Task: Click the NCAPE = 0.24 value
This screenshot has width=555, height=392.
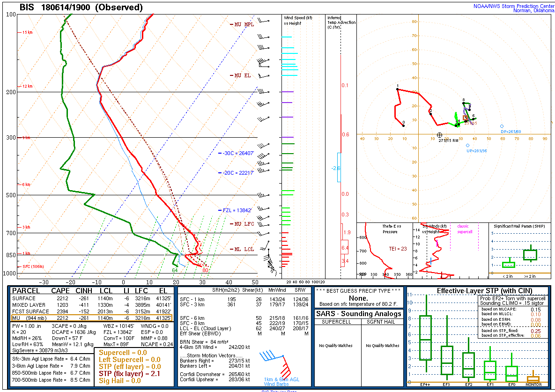Action: pos(157,344)
